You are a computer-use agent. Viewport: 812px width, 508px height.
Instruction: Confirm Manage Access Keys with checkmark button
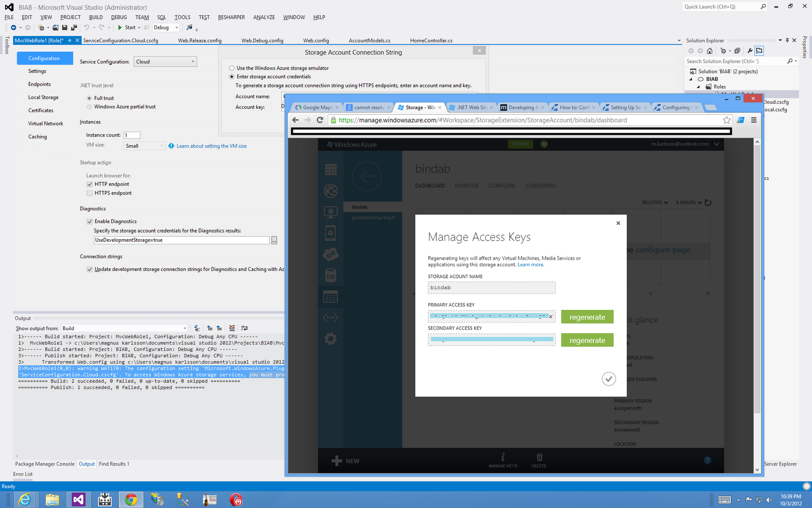[x=608, y=378]
